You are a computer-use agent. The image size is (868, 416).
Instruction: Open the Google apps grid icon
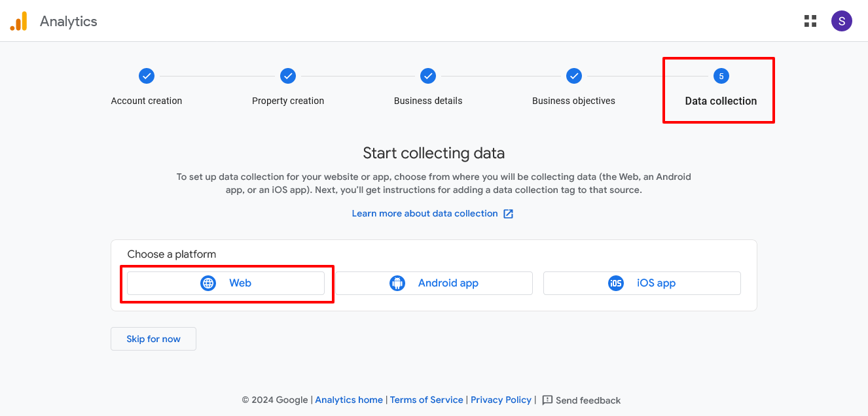[810, 20]
